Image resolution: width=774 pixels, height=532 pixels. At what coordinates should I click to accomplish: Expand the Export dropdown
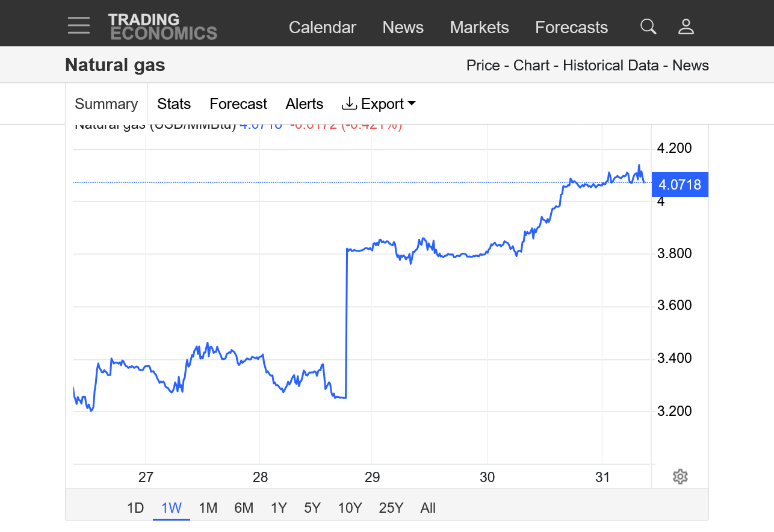point(379,104)
